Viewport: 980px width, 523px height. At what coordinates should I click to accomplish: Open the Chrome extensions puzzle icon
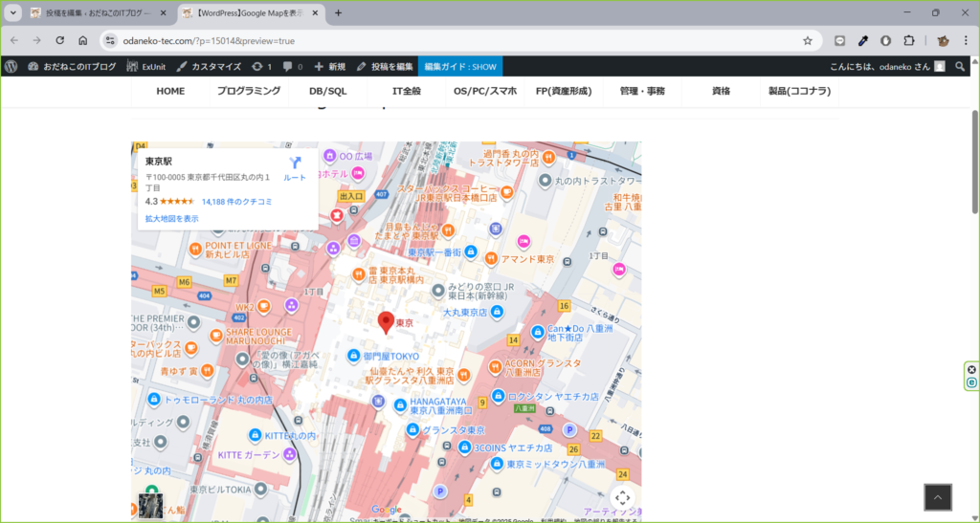point(909,41)
